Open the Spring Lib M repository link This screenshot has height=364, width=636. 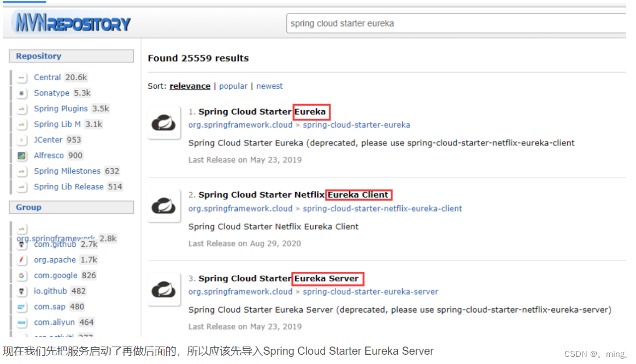pyautogui.click(x=57, y=124)
